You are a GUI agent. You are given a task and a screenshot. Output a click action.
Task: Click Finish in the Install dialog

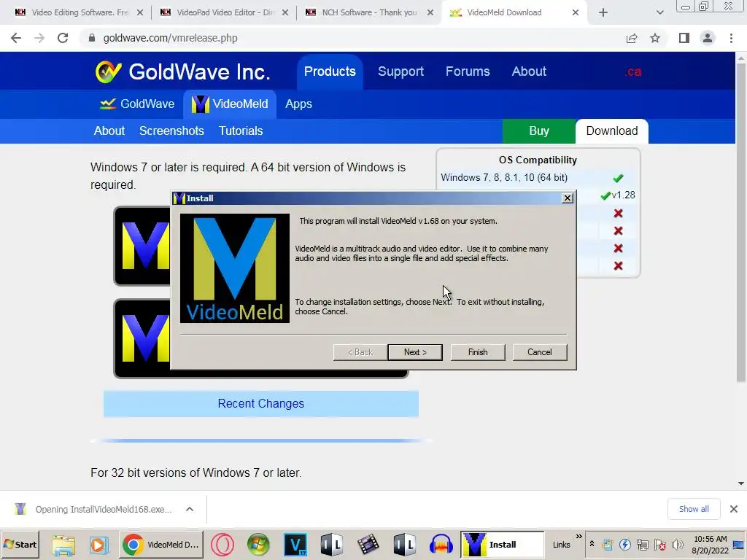tap(477, 352)
